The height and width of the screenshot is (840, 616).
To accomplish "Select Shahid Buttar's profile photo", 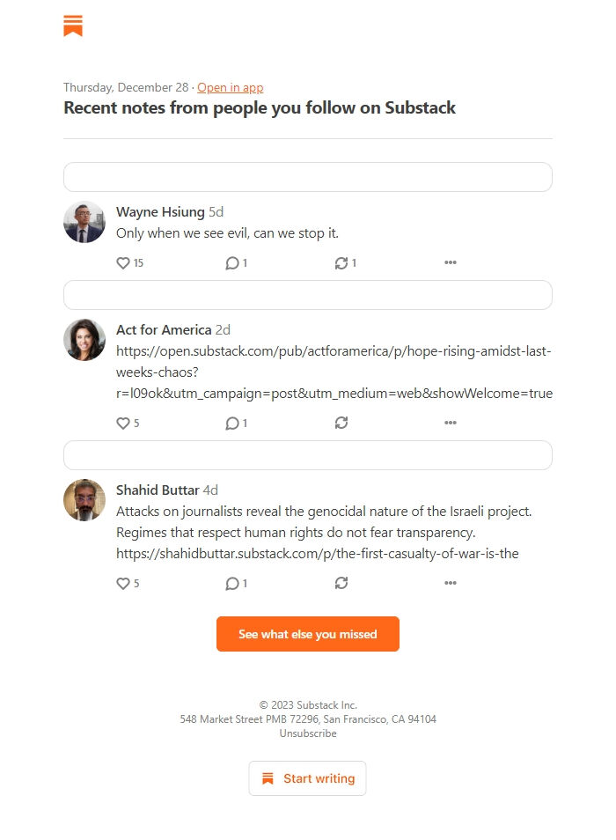I will [84, 500].
